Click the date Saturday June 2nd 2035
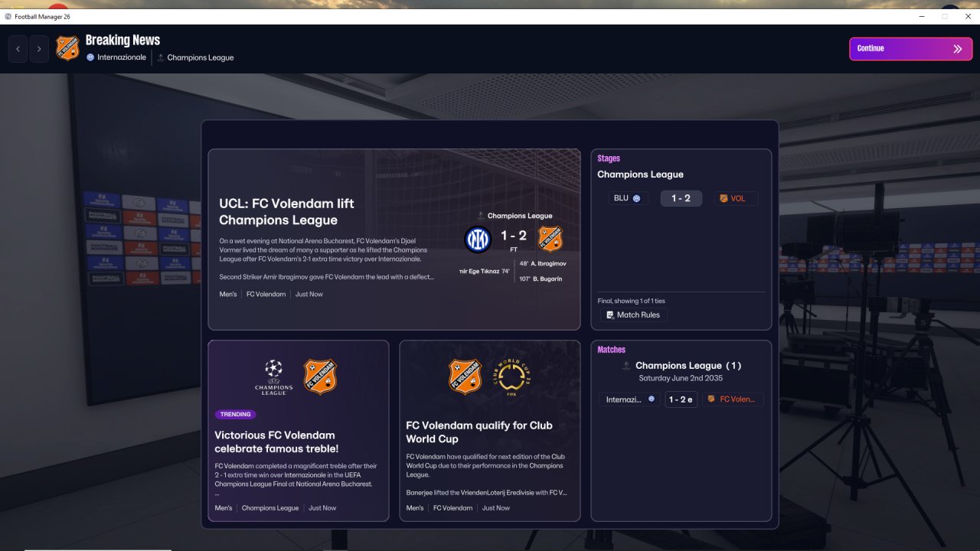Viewport: 980px width, 551px height. (681, 378)
